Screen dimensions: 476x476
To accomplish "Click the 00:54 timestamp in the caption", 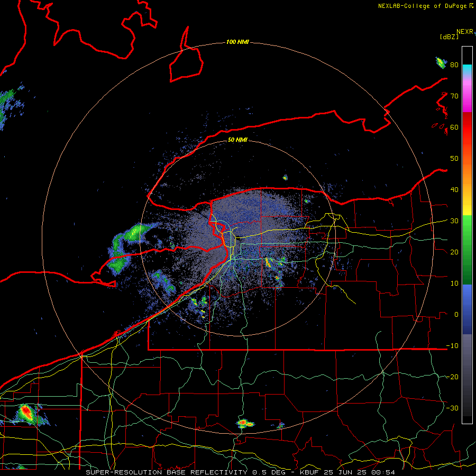I will [384, 472].
